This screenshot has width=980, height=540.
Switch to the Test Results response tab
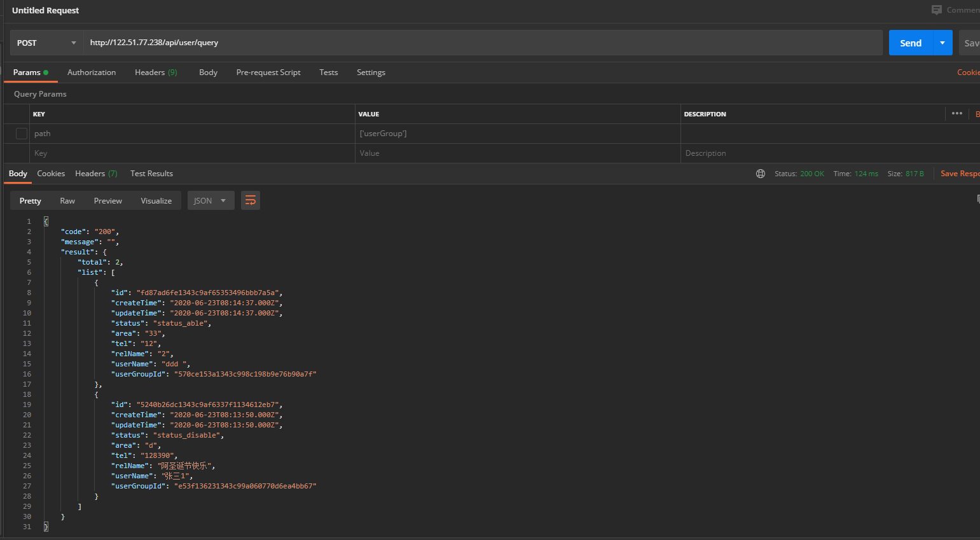coord(151,174)
